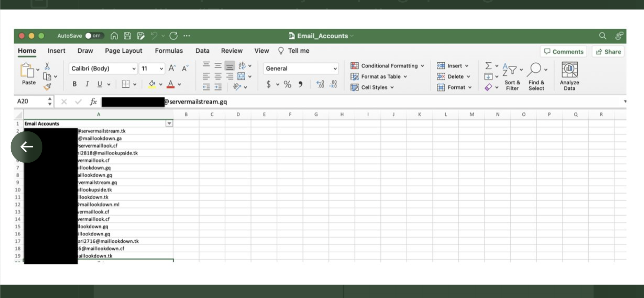Toggle Bottom Align vertical alignment
This screenshot has height=298, width=644.
[230, 66]
